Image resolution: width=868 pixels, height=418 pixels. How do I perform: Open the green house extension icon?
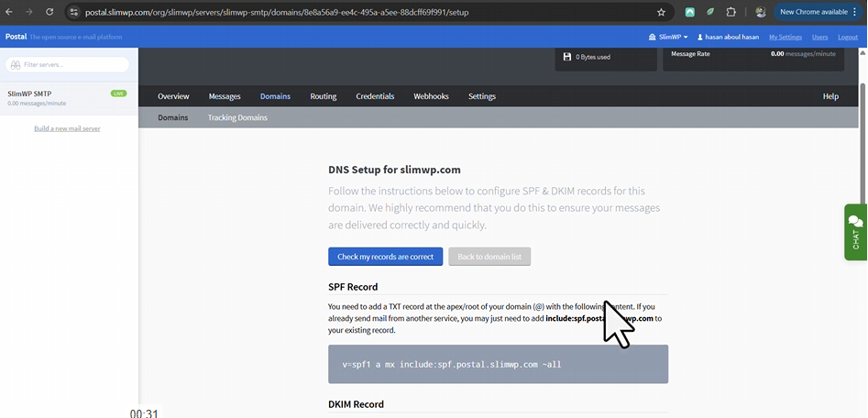(x=690, y=12)
